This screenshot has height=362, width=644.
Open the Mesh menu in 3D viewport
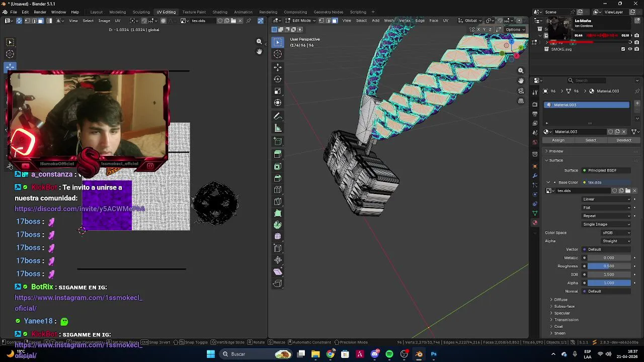[x=389, y=21]
